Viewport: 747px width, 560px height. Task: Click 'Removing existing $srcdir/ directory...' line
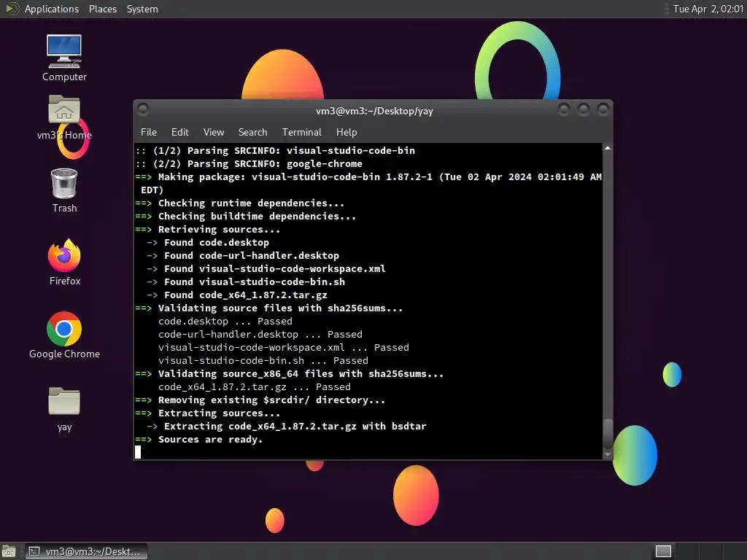coord(260,400)
